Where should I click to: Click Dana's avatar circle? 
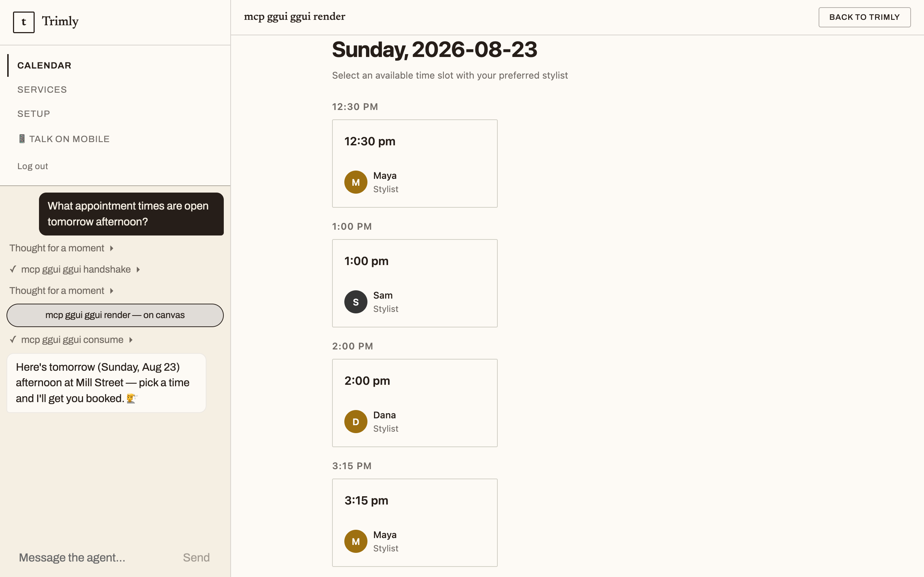tap(356, 422)
